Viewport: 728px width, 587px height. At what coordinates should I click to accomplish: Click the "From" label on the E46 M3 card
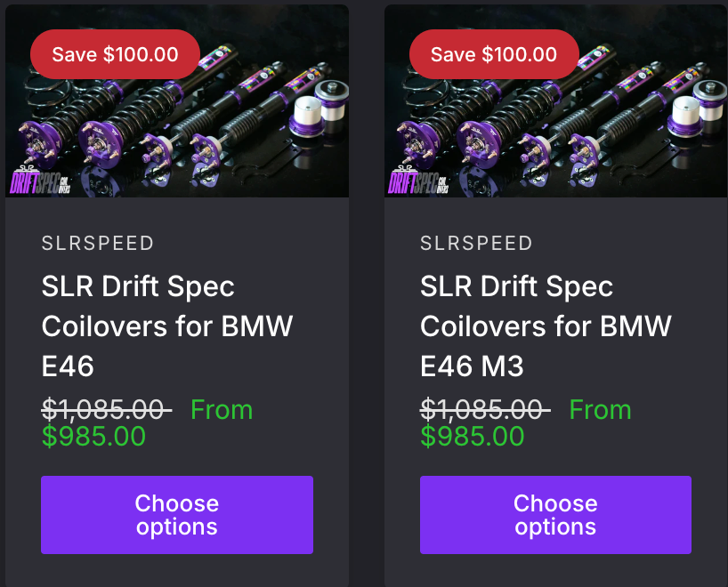601,410
